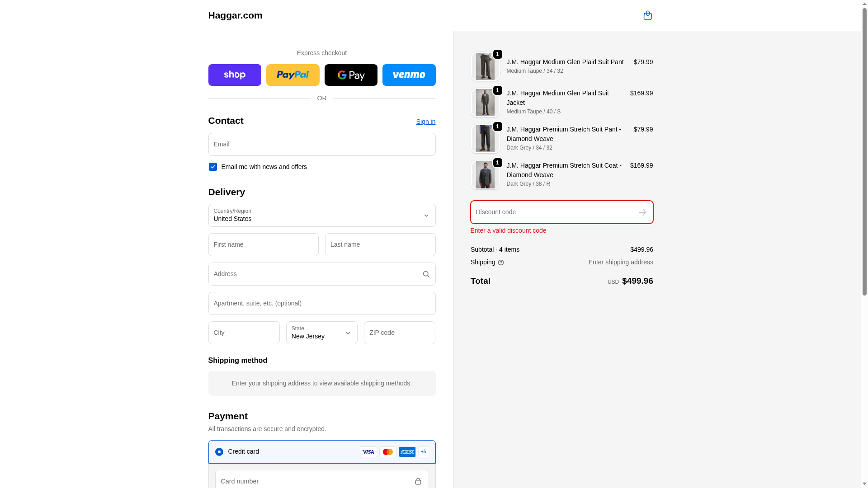The height and width of the screenshot is (488, 868).
Task: Select the Credit card radio option
Action: tap(219, 452)
